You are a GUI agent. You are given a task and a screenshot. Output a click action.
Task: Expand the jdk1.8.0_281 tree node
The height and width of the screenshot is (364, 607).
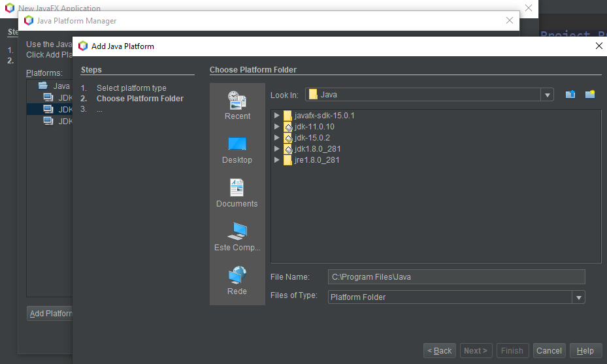[276, 149]
